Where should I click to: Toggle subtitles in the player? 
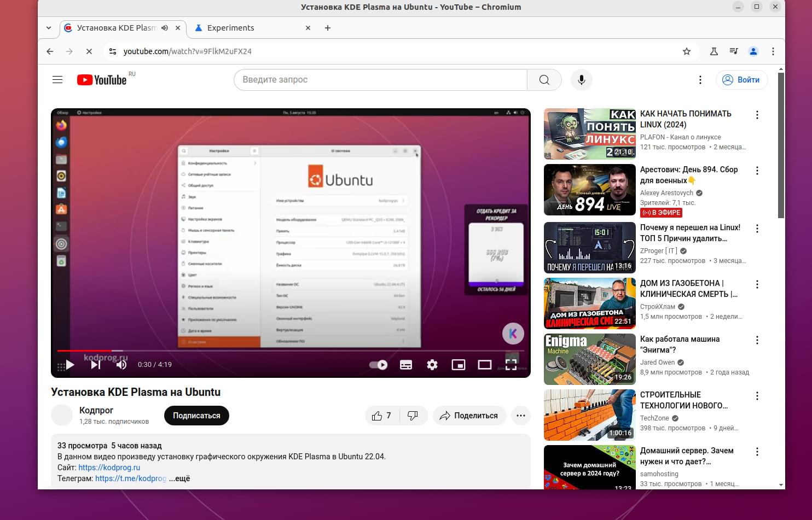[x=406, y=365]
